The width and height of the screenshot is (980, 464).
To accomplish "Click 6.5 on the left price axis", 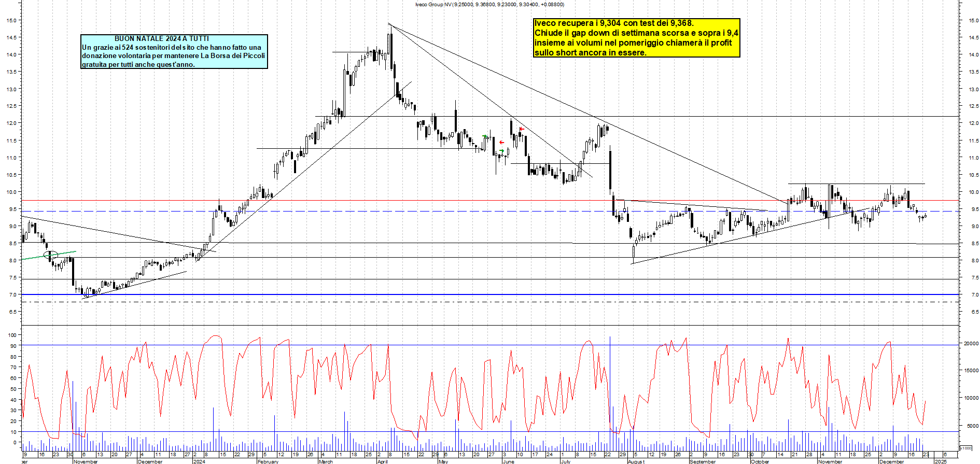I will click(12, 312).
